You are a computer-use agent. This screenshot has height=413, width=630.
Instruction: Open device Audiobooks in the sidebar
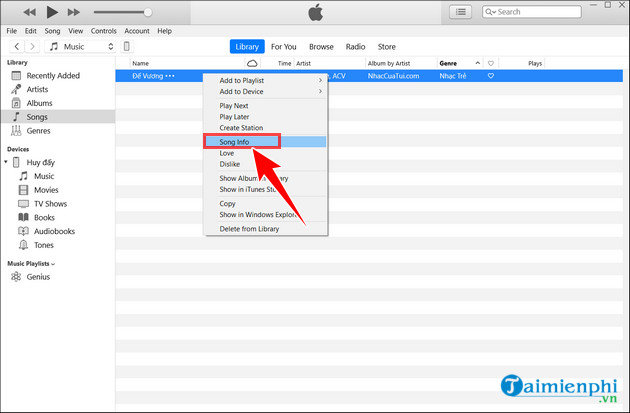coord(54,231)
